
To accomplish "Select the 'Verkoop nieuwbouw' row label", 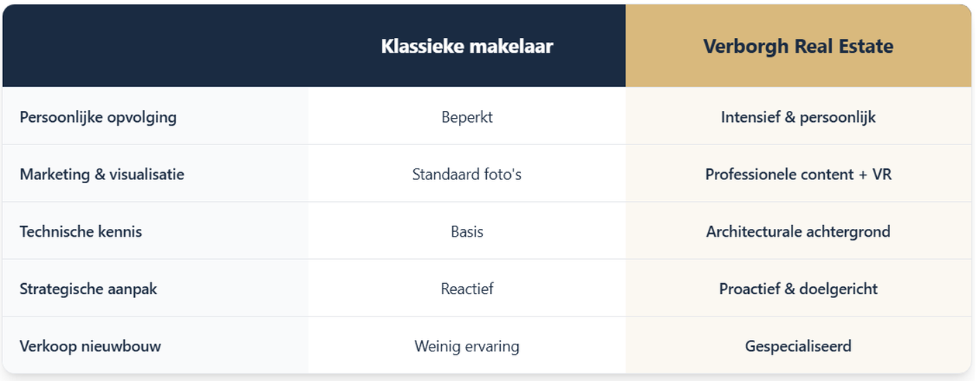I will [x=91, y=346].
